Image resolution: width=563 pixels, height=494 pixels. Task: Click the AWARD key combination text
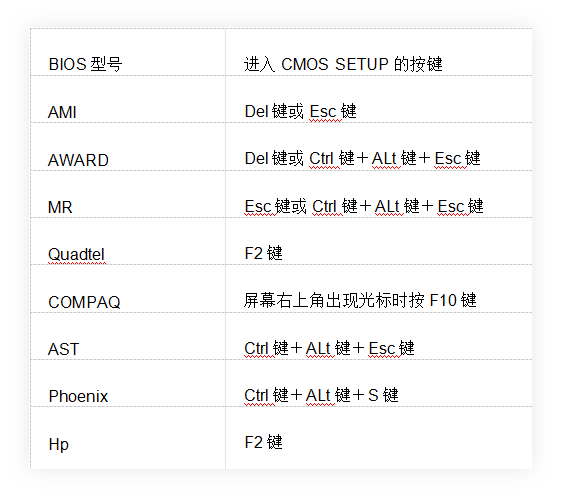pos(362,158)
